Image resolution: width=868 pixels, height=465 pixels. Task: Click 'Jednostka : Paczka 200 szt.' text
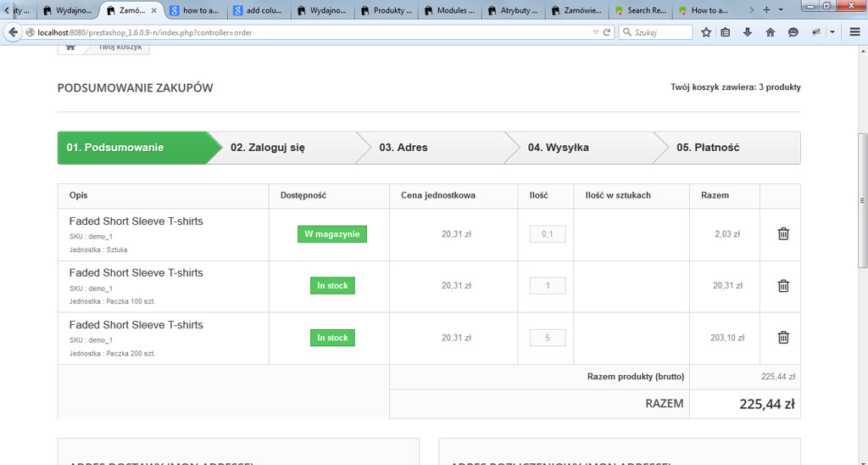[113, 354]
